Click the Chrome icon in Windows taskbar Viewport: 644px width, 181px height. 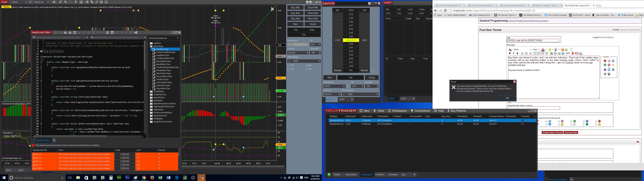coord(144,178)
